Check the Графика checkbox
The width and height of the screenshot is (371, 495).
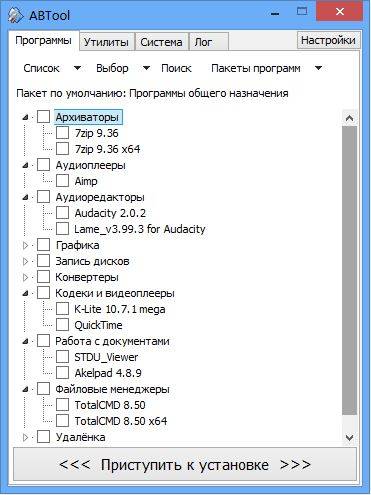click(43, 245)
